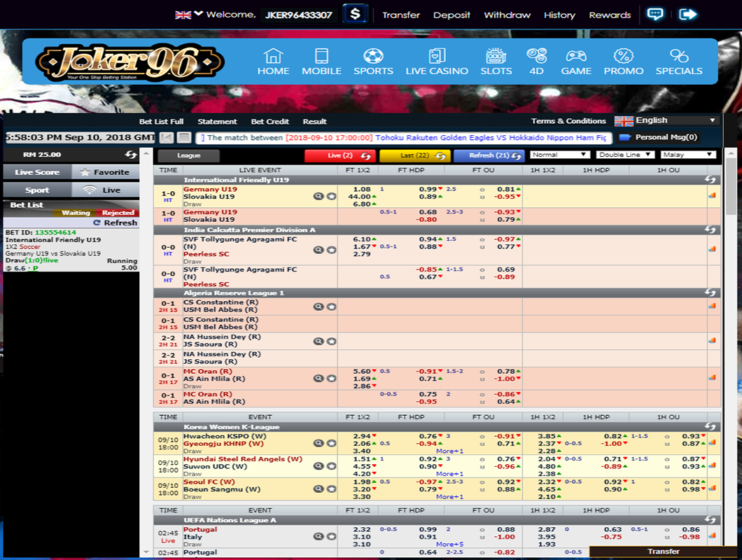The width and height of the screenshot is (742, 560).
Task: Open the Deposit link
Action: click(451, 15)
